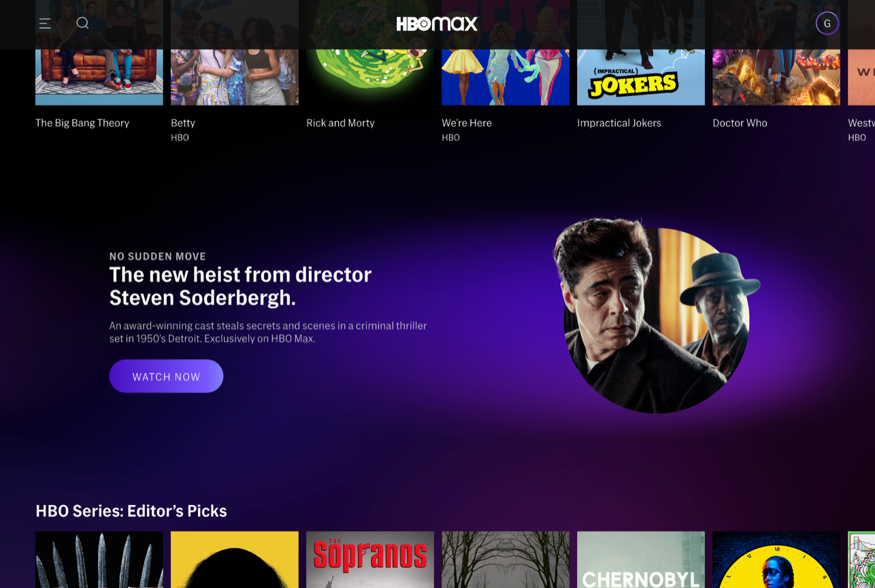
Task: Open The Sopranos poster
Action: click(x=370, y=559)
